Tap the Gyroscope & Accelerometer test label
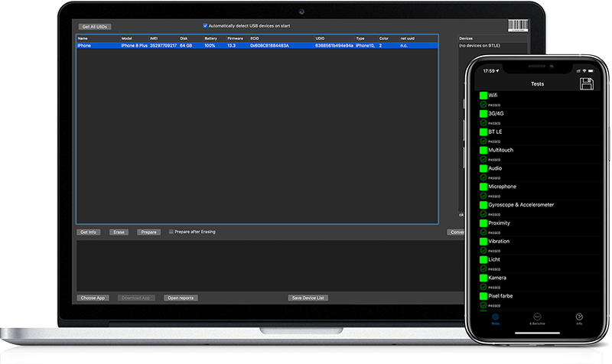The height and width of the screenshot is (364, 612). click(521, 205)
